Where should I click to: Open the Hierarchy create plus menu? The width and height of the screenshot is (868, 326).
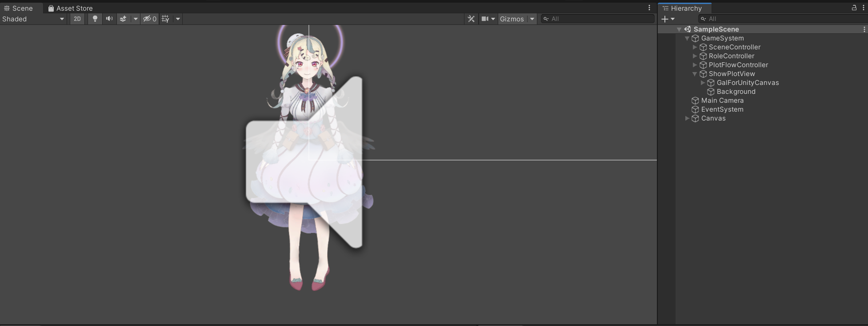click(x=668, y=19)
